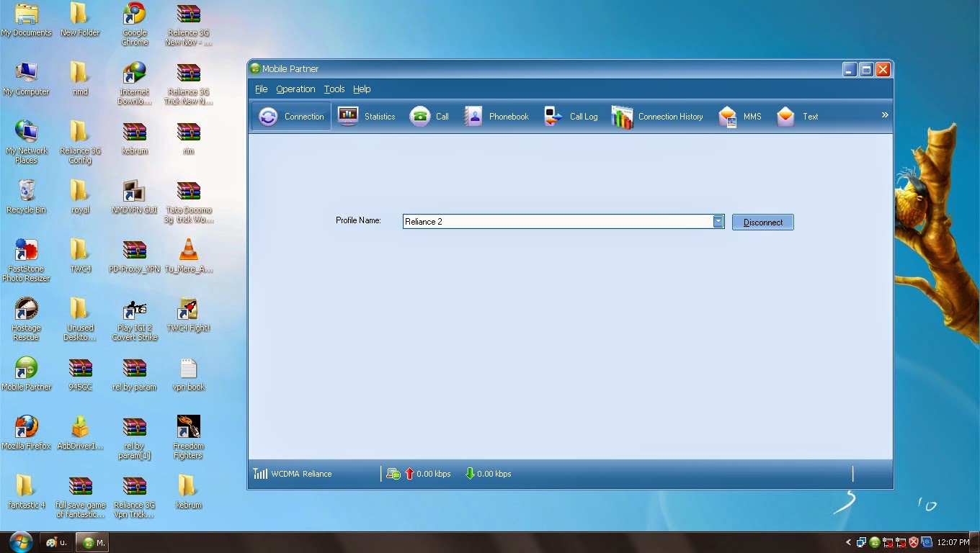Select the 'Reliance 3G Vpn Trick' archive
This screenshot has height=553, width=980.
click(x=135, y=497)
